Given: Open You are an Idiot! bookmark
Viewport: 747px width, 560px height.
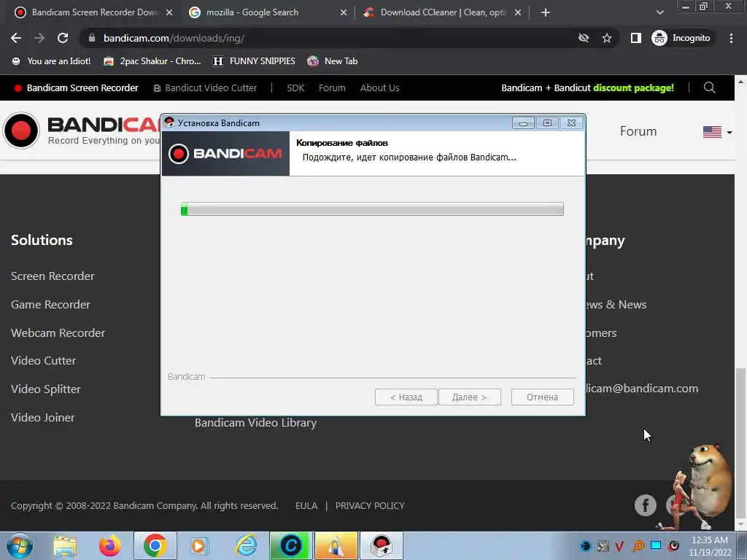Looking at the screenshot, I should [51, 61].
